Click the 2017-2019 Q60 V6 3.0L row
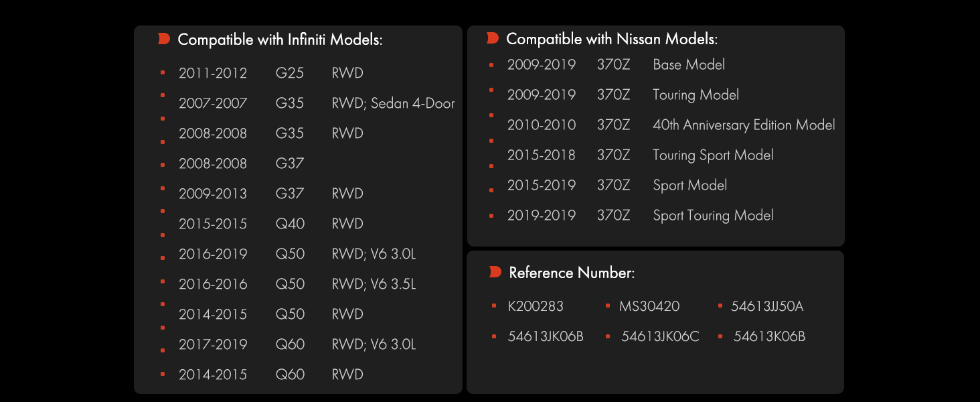980x402 pixels. (297, 344)
